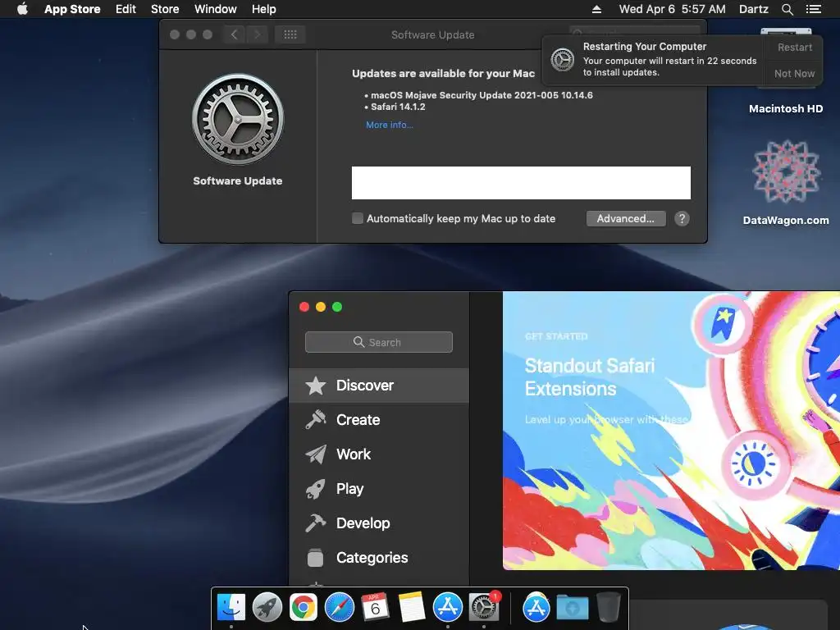
Task: Close the App Store window
Action: point(304,307)
